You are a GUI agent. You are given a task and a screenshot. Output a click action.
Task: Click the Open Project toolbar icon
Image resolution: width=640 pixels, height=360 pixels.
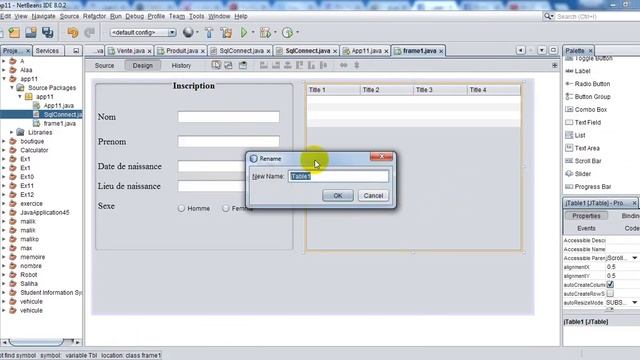pyautogui.click(x=31, y=33)
